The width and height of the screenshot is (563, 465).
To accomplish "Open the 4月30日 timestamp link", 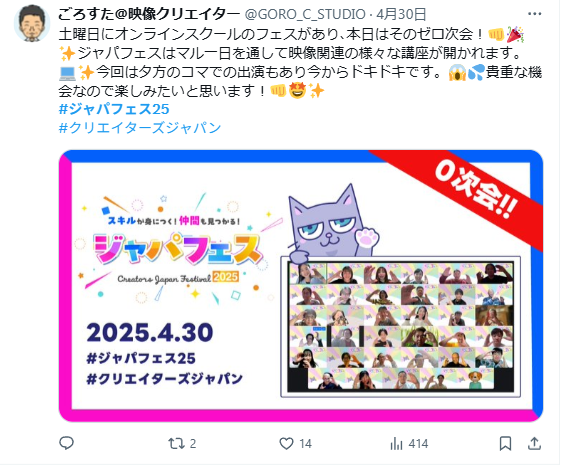I will coord(401,14).
